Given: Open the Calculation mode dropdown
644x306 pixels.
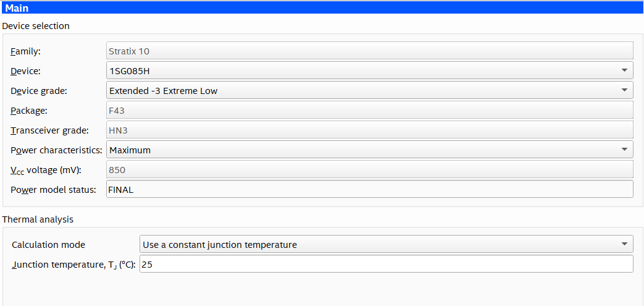Looking at the screenshot, I should point(386,244).
